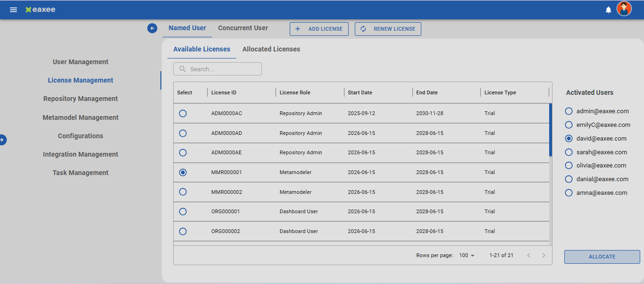Click the back arrow beside Named User
This screenshot has width=644, height=284.
point(152,28)
